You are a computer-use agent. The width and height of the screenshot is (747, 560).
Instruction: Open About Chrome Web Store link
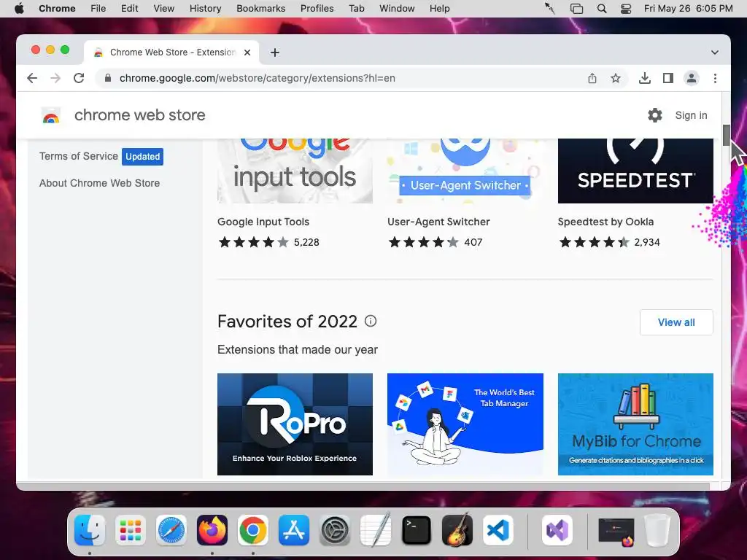tap(99, 183)
